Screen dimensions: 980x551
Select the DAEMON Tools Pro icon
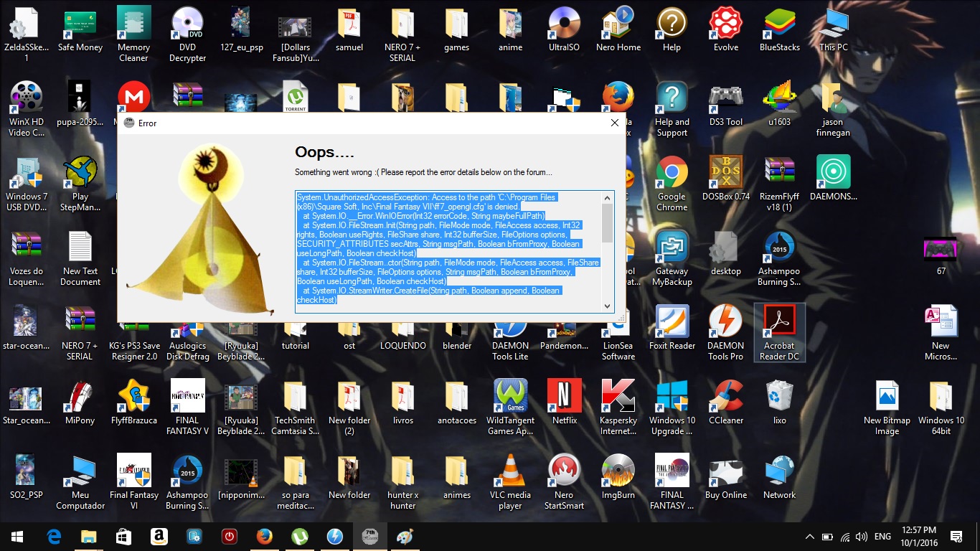[x=726, y=333]
